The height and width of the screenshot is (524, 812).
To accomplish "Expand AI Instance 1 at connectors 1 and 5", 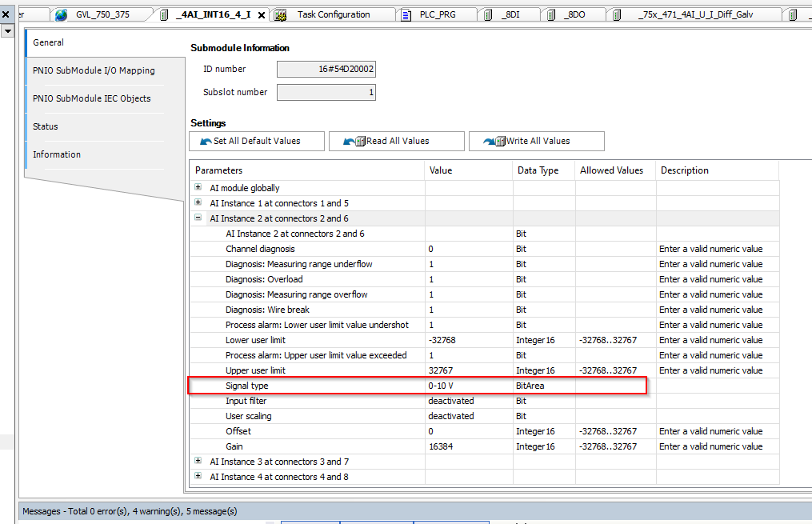I will (x=198, y=202).
